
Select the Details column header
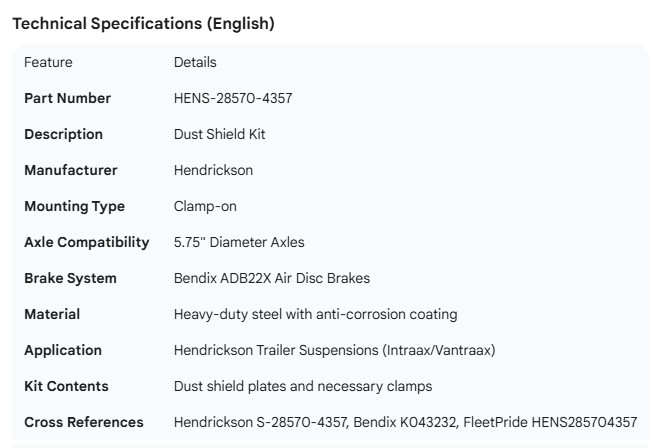[195, 62]
